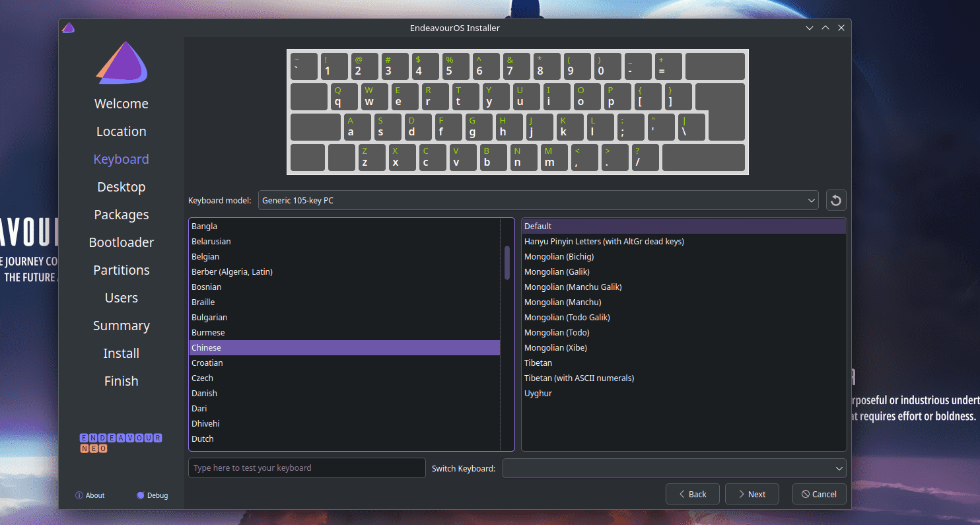Go to the Welcome step
The width and height of the screenshot is (980, 525).
click(122, 104)
